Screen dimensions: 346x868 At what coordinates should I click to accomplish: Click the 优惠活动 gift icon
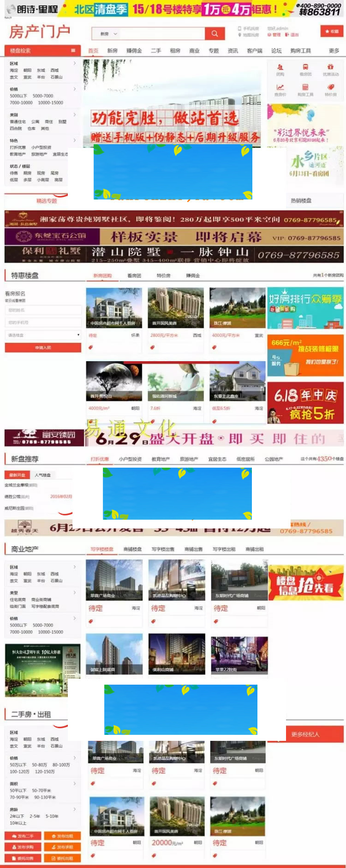(330, 67)
